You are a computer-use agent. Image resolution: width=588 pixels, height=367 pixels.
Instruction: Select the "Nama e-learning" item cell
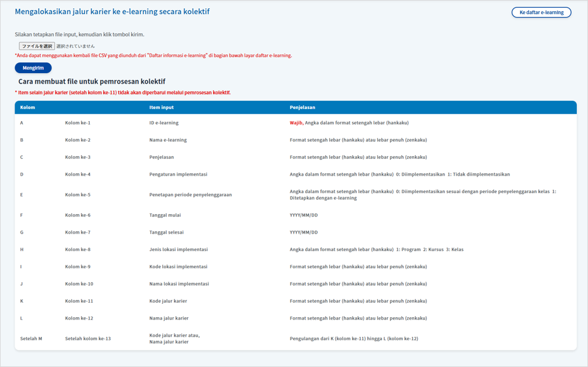pyautogui.click(x=168, y=140)
